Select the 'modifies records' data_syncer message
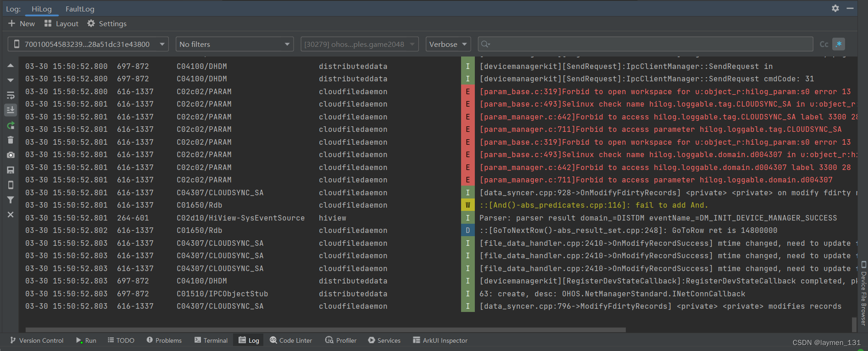Image resolution: width=868 pixels, height=351 pixels. (660, 306)
